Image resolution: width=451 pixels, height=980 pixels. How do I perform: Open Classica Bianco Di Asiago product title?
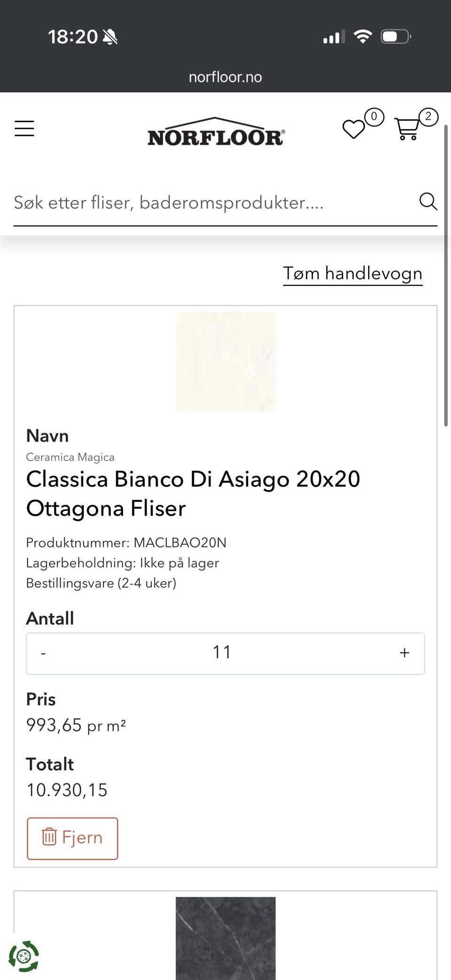(x=193, y=494)
